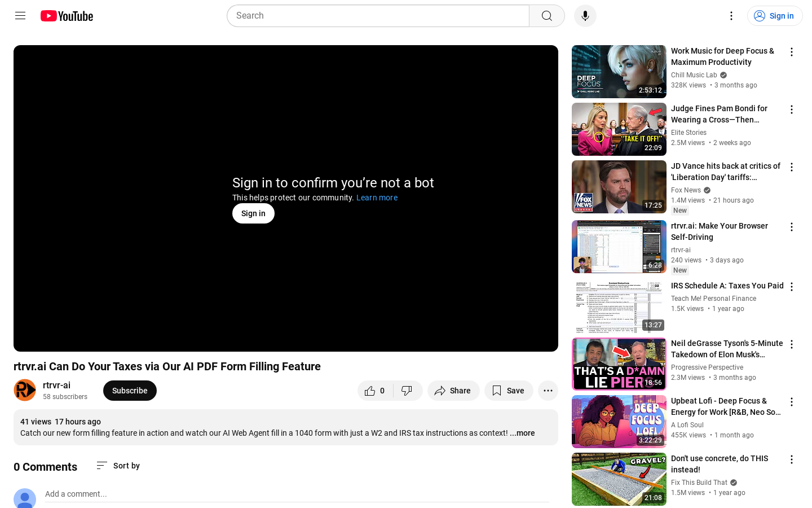Open options for Upbeat Lofi video
This screenshot has width=812, height=508.
click(792, 402)
